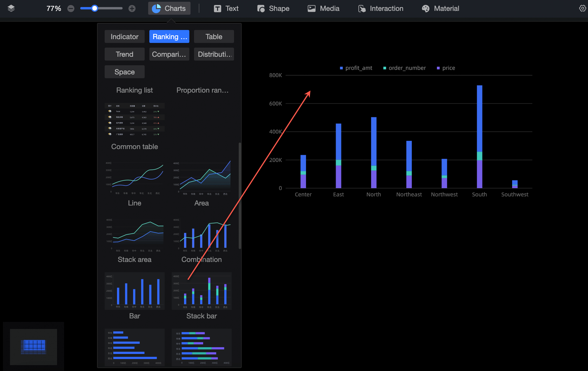Image resolution: width=588 pixels, height=371 pixels.
Task: Click the zoom out minus icon
Action: [71, 9]
